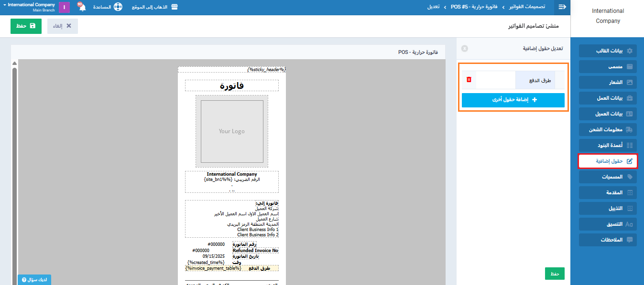The image size is (644, 285).
Task: Open the notifications bell
Action: click(x=82, y=7)
